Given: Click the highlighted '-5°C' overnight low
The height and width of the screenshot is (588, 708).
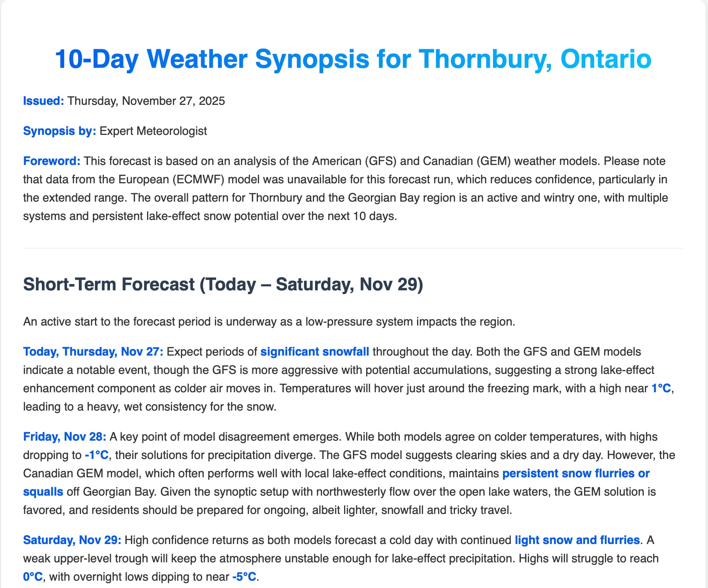Looking at the screenshot, I should [244, 577].
